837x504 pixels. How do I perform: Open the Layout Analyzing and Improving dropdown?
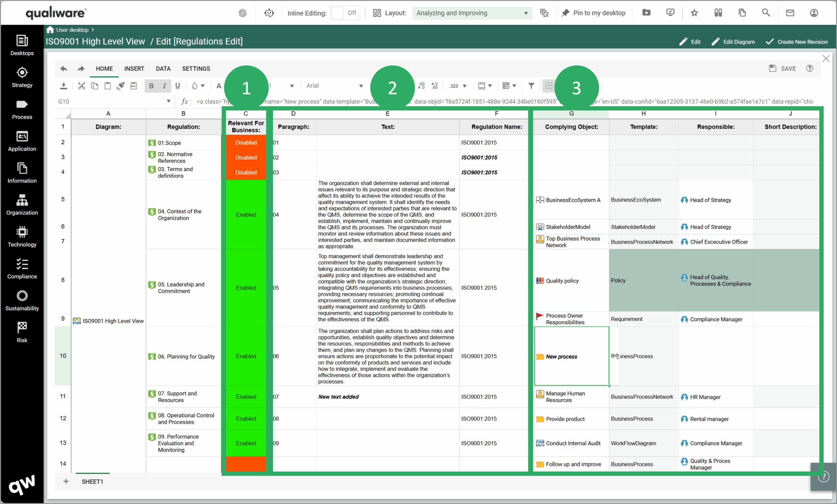(x=472, y=13)
